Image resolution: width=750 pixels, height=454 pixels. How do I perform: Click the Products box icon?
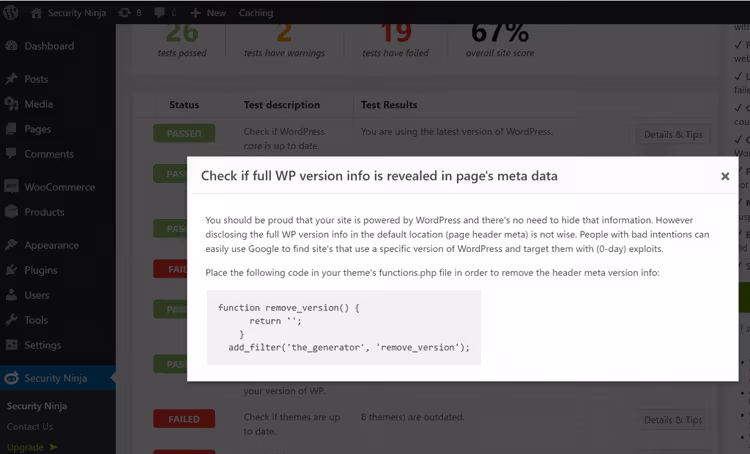(x=11, y=211)
